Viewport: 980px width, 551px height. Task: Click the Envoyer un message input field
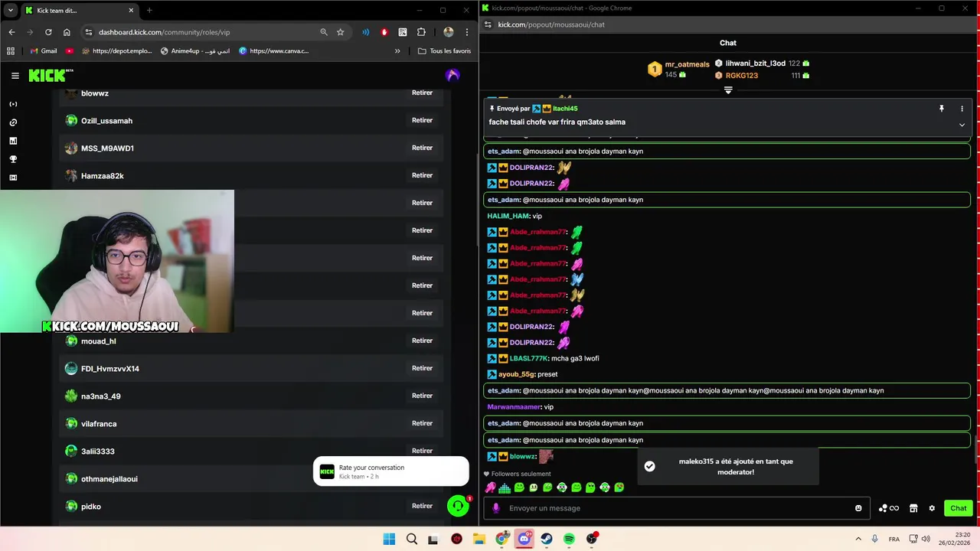pyautogui.click(x=678, y=508)
